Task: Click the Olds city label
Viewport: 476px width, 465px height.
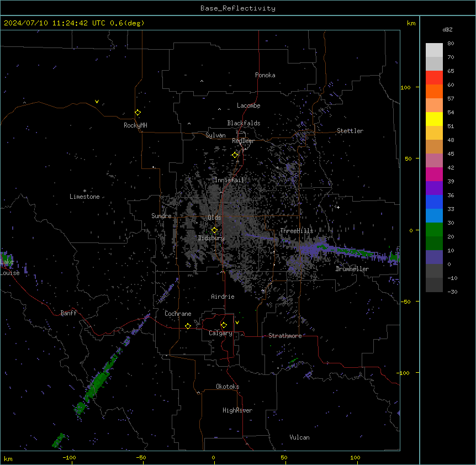Action: [x=214, y=218]
